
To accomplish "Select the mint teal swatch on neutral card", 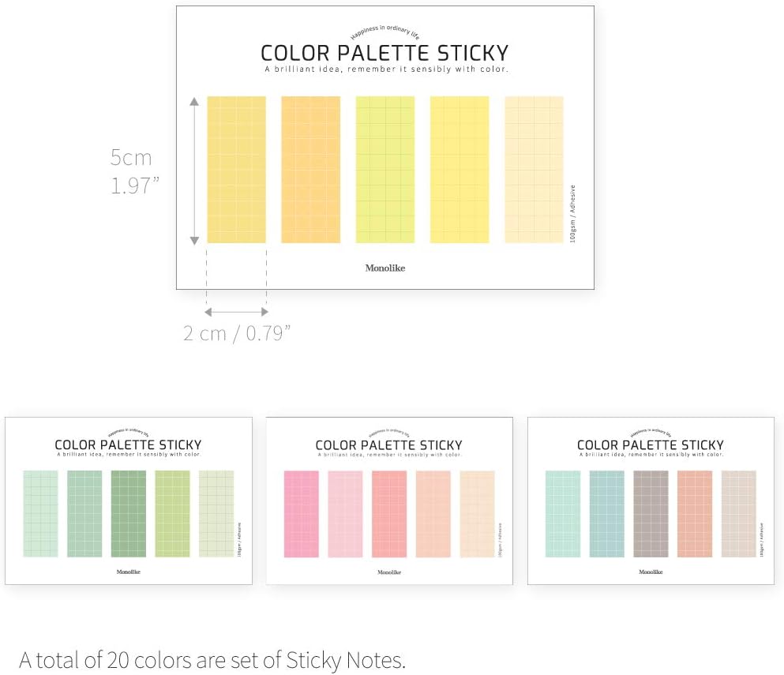I will [x=563, y=514].
